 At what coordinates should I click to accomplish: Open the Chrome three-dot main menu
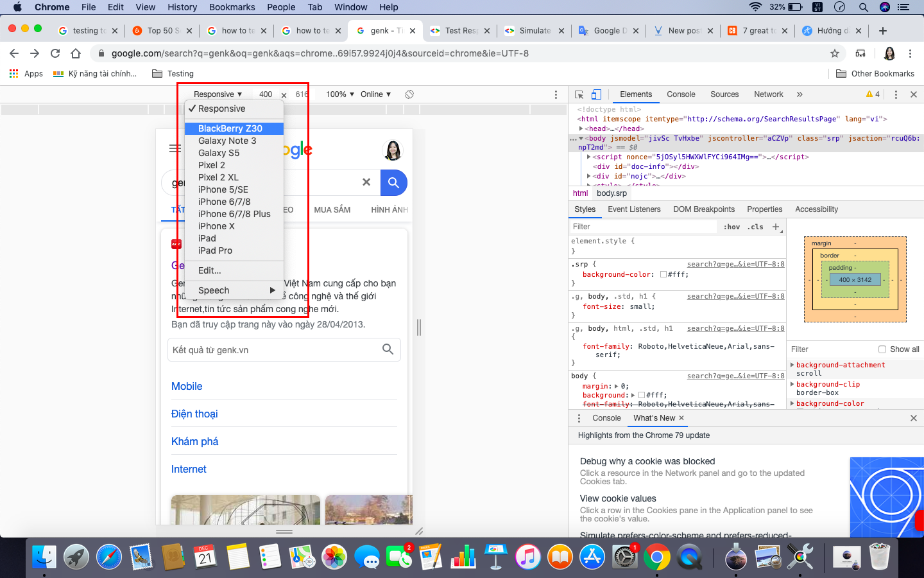click(910, 53)
